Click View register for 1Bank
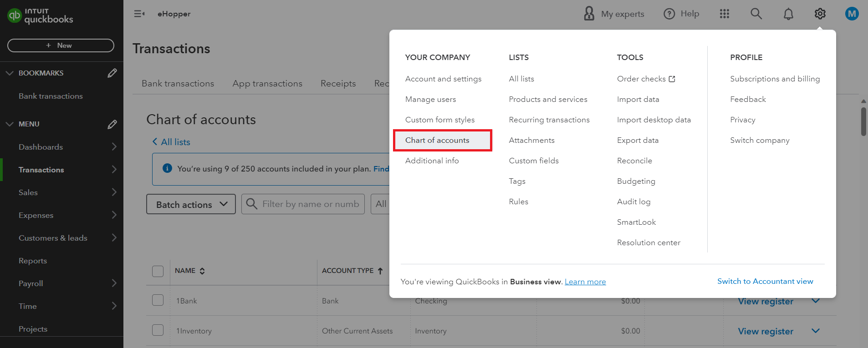This screenshot has height=348, width=868. pos(766,301)
